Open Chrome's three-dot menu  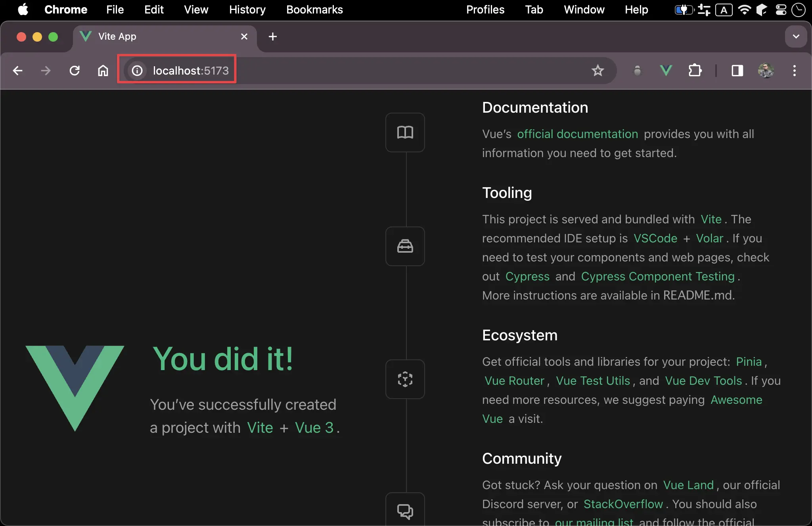[794, 71]
